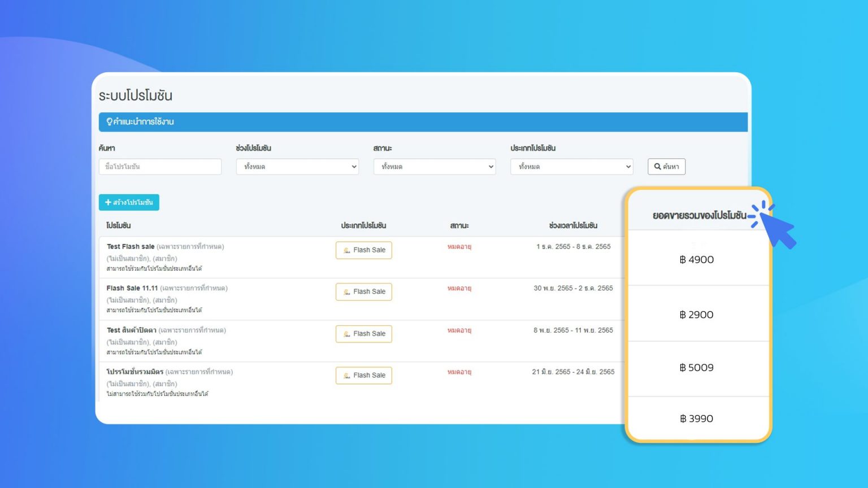Click the ฿4900 sales total value
868x488 pixels.
697,259
